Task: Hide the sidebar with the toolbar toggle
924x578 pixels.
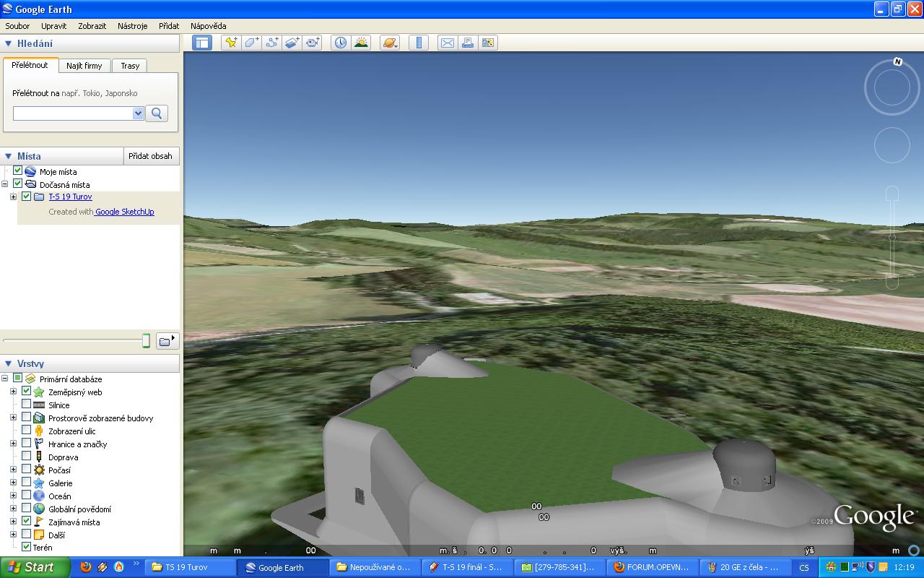Action: pos(202,43)
